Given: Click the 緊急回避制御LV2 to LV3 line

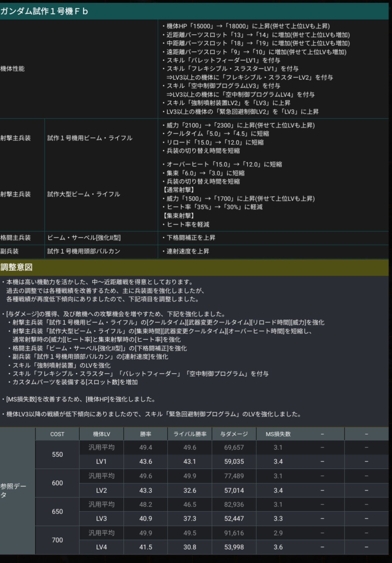Looking at the screenshot, I should 240,112.
